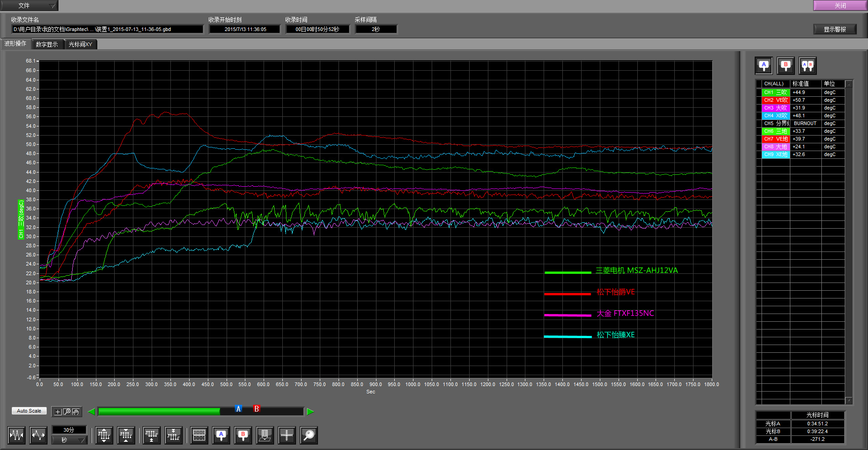Viewport: 868px width, 450px height.
Task: Click the 标准值 column header
Action: [x=806, y=84]
